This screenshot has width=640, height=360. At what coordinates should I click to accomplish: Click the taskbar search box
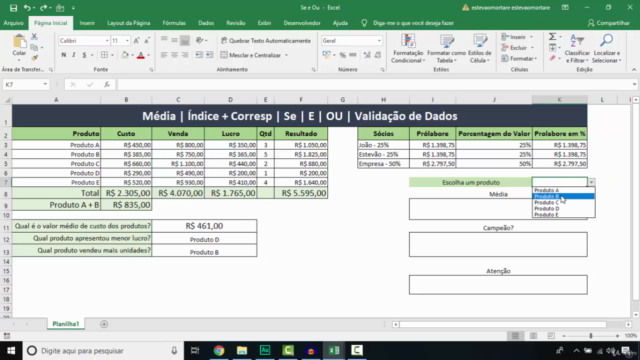point(102,351)
